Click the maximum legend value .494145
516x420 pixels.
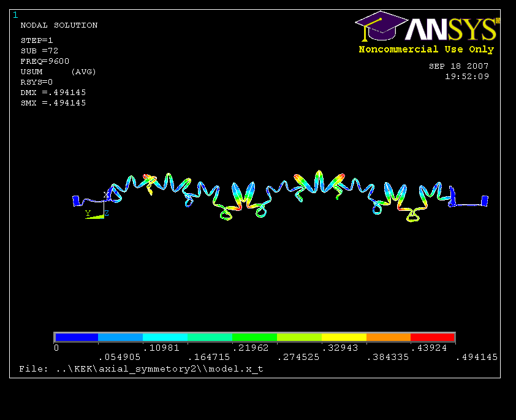(x=477, y=357)
